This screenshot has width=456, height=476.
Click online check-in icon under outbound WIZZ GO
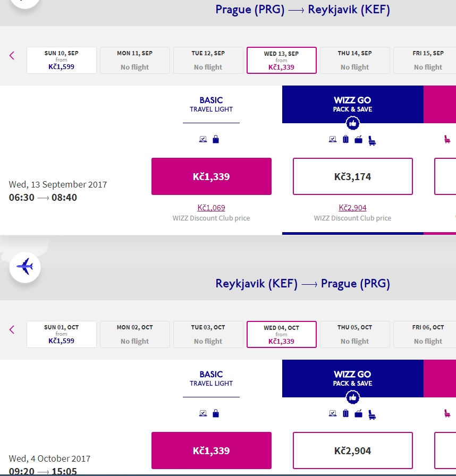pos(333,139)
